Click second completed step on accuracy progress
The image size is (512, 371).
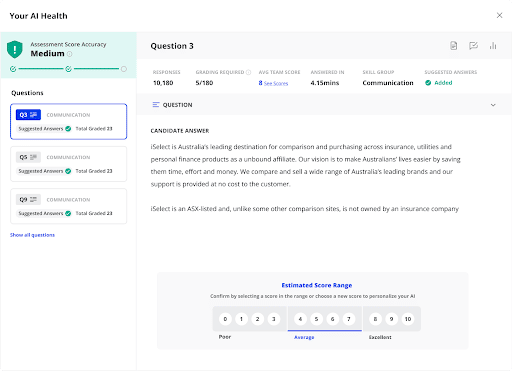pyautogui.click(x=68, y=69)
